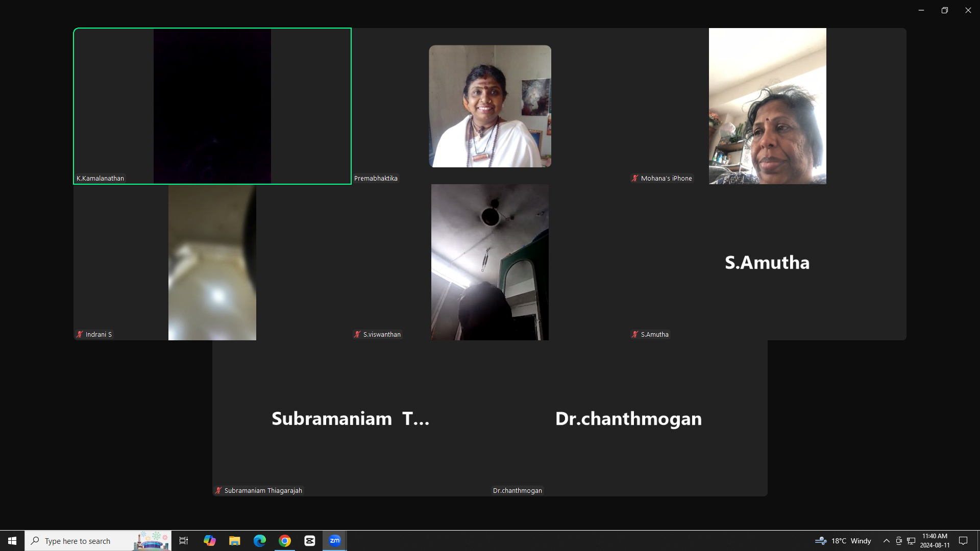Open Task View button
This screenshot has width=980, height=551.
coord(184,541)
